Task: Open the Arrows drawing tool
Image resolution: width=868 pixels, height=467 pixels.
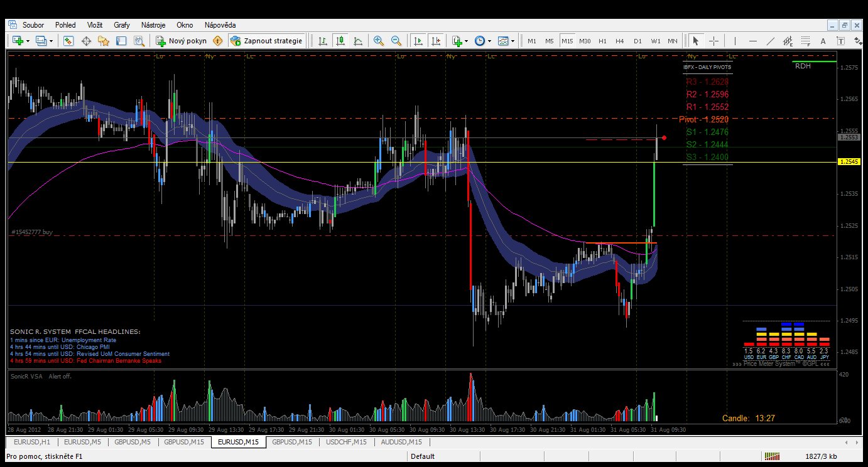Action: click(859, 41)
